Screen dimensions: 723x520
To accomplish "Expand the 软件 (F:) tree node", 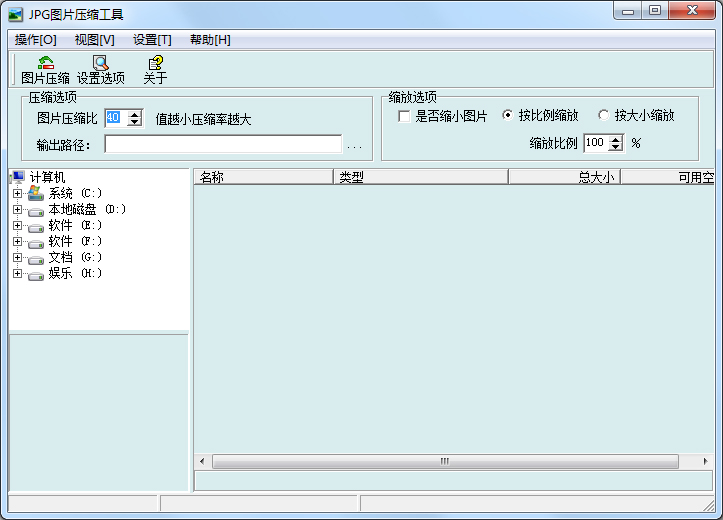I will point(17,242).
